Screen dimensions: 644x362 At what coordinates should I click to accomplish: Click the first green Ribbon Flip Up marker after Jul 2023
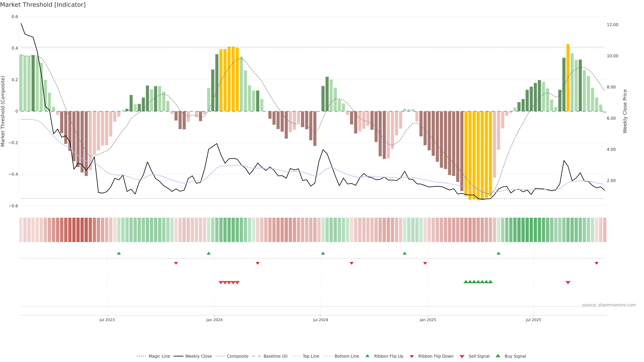(x=119, y=253)
